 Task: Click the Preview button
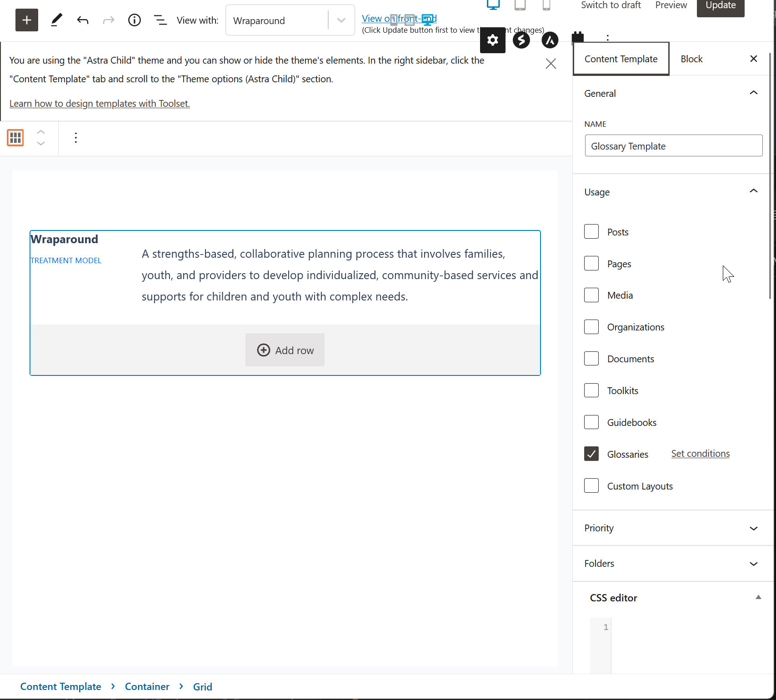[671, 5]
